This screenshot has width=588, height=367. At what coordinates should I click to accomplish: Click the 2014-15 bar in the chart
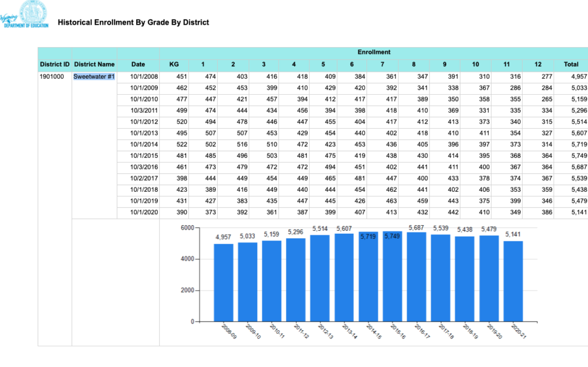(368, 277)
